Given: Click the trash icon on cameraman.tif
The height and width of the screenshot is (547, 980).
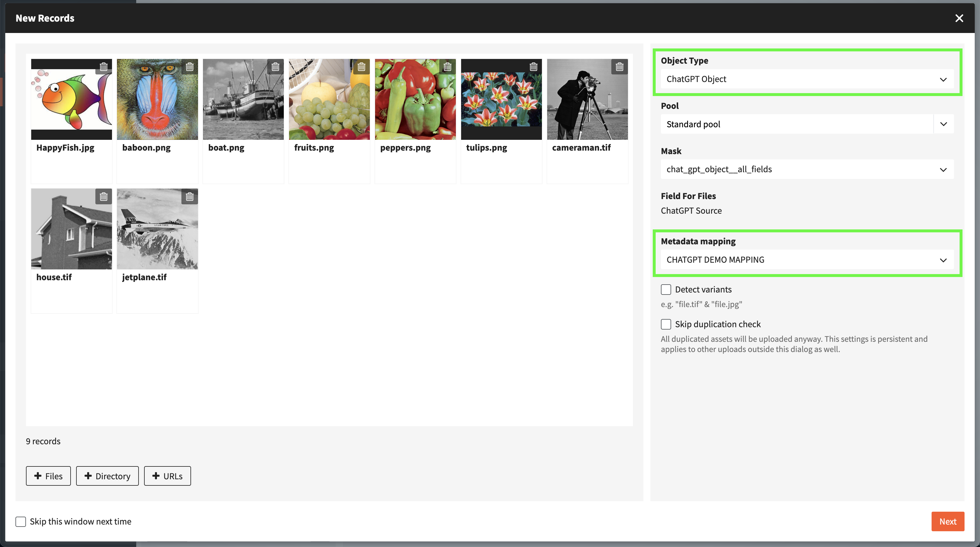Looking at the screenshot, I should (619, 67).
